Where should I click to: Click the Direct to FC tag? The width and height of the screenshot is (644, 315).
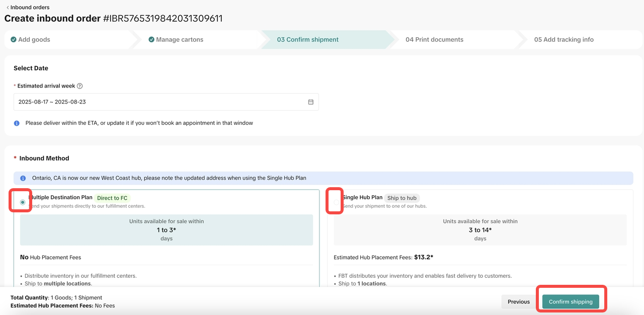tap(112, 198)
